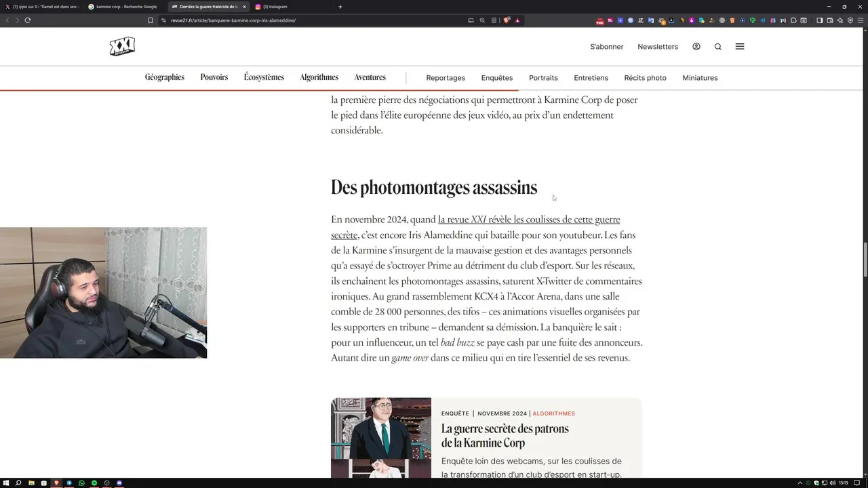The height and width of the screenshot is (488, 868).
Task: Click the taskbar volume icon
Action: [x=833, y=483]
